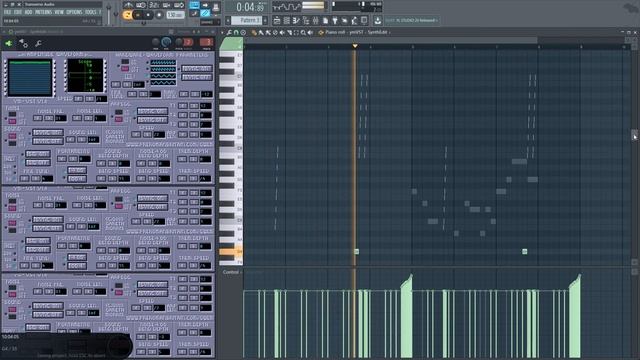Open detailed settings gear icon in plugin window
640x360 pixels.
pyautogui.click(x=24, y=43)
